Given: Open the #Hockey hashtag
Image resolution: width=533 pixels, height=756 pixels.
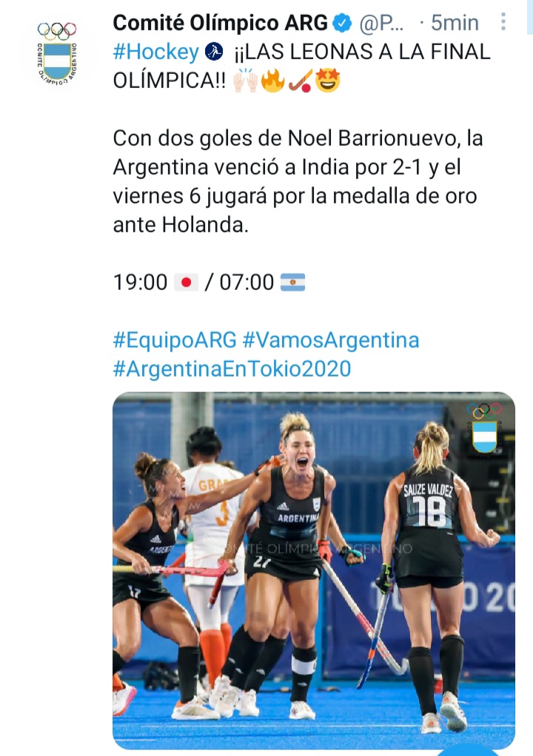Looking at the screenshot, I should tap(155, 52).
